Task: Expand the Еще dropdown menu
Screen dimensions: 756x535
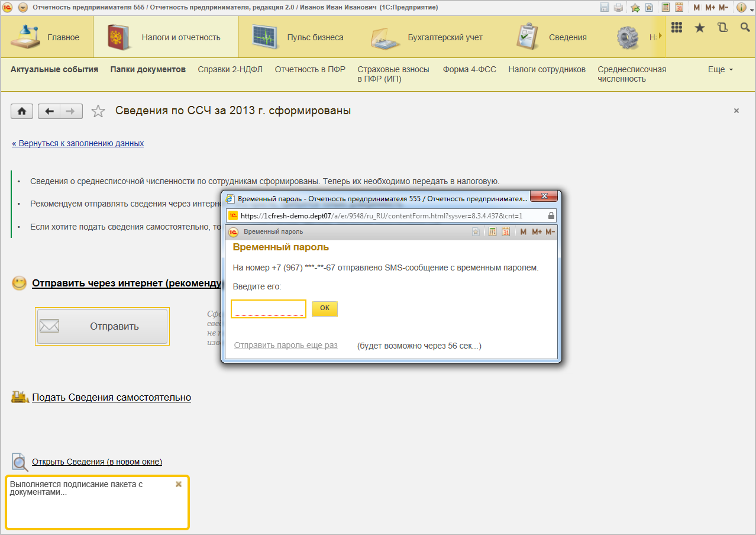Action: [720, 70]
